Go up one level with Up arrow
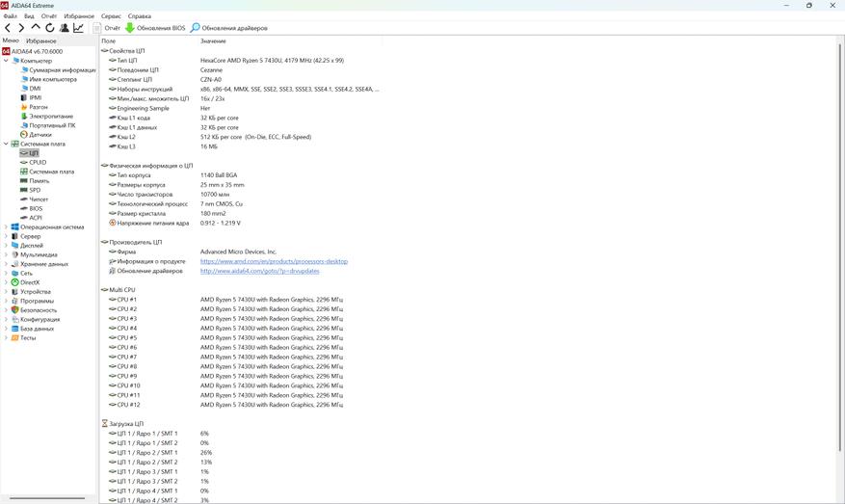This screenshot has height=504, width=845. [36, 27]
